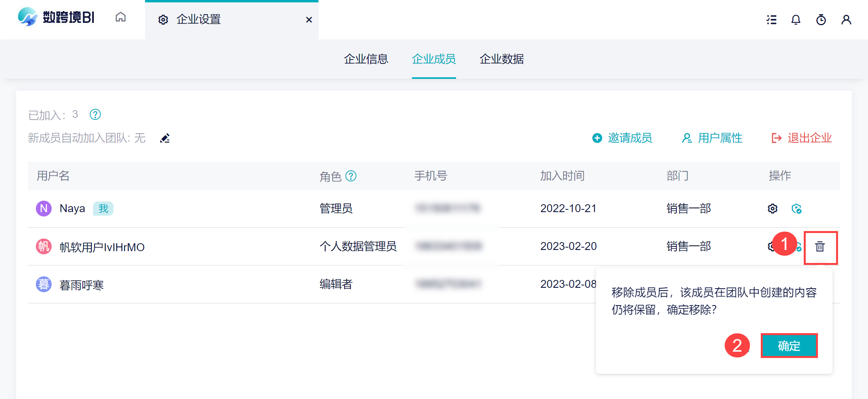This screenshot has width=868, height=399.
Task: Switch to the 企业信息 tab
Action: tap(366, 59)
